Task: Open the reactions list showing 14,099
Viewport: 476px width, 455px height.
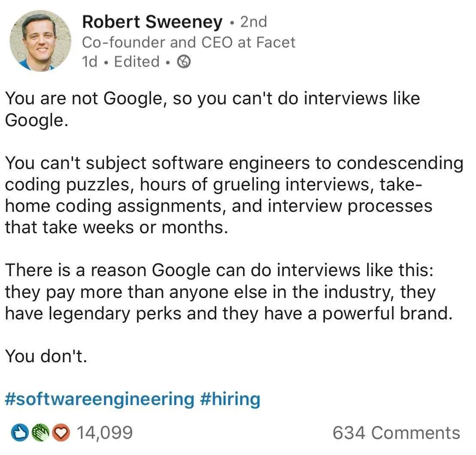Action: pos(104,433)
